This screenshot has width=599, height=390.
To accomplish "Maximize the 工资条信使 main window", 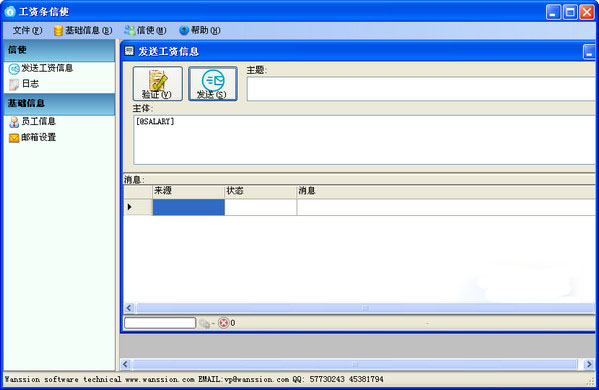I will 570,12.
